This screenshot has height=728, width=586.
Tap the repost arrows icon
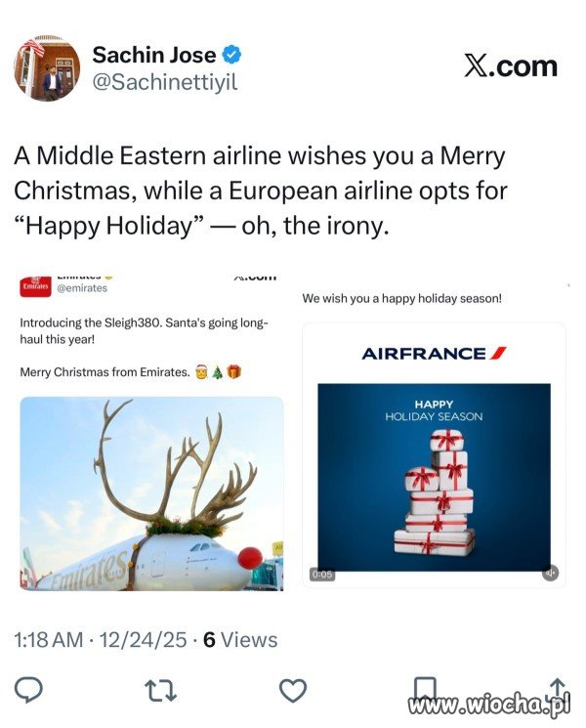(x=160, y=691)
